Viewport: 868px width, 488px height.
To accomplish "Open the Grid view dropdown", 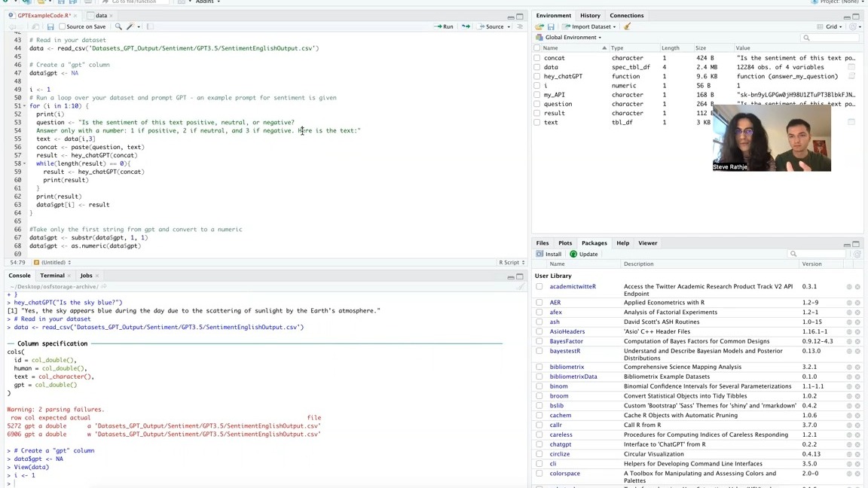I will pos(830,26).
